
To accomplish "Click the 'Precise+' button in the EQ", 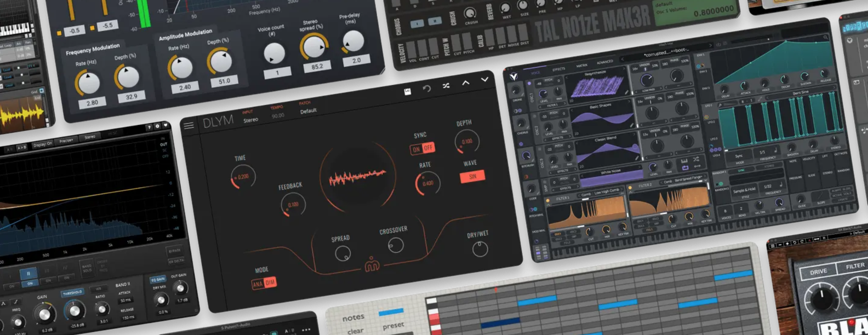I will click(x=66, y=140).
